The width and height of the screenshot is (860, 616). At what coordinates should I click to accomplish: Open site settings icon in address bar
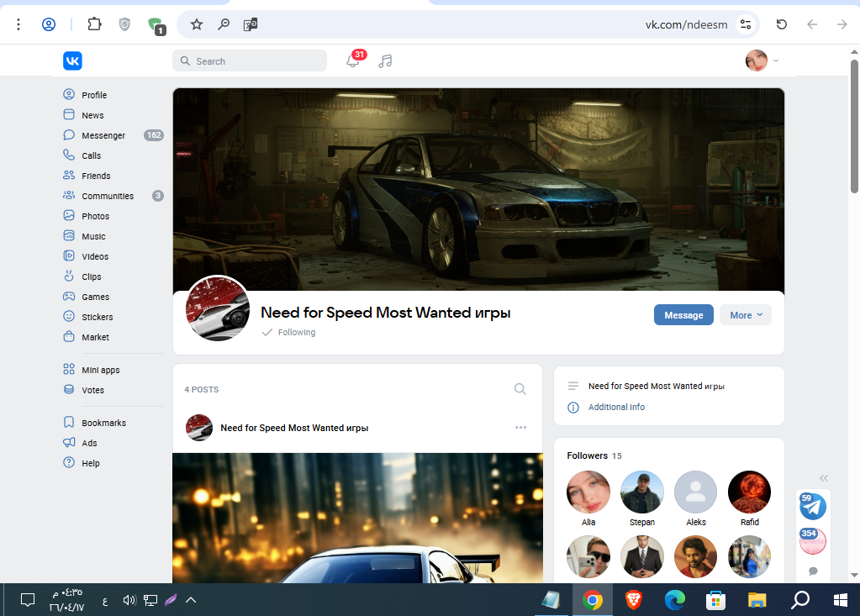click(x=746, y=24)
